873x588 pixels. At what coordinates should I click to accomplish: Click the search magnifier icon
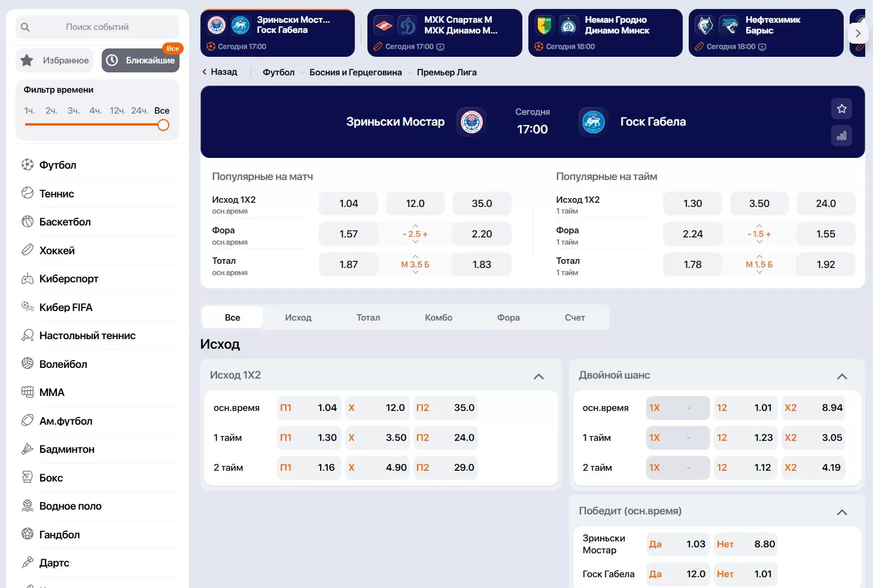pos(25,26)
